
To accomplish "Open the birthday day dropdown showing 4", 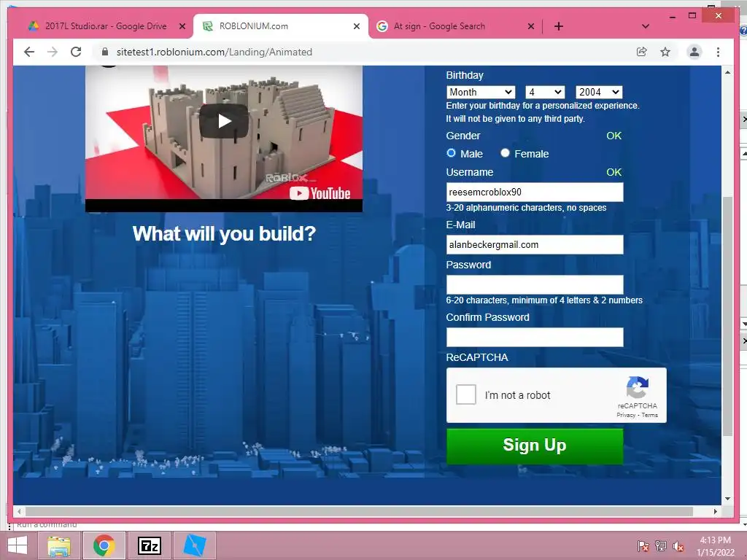I will [x=545, y=92].
